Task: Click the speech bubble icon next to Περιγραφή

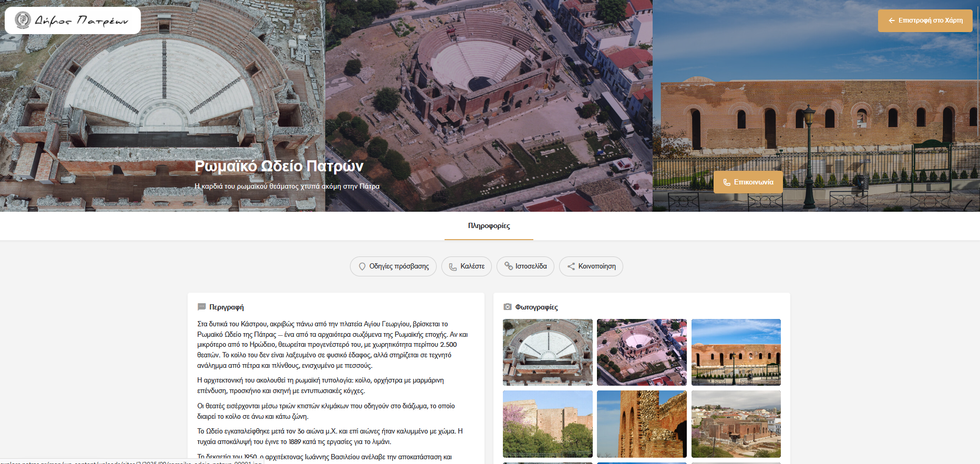Action: coord(202,307)
